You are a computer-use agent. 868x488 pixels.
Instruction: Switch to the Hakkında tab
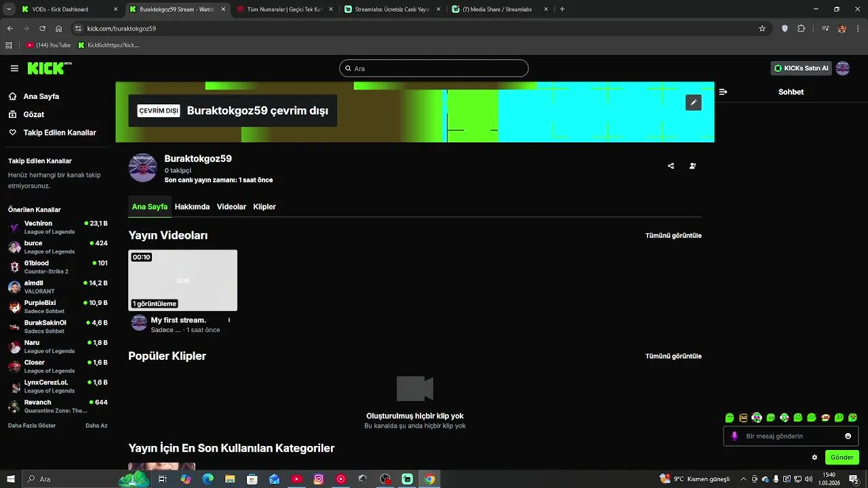pos(192,207)
